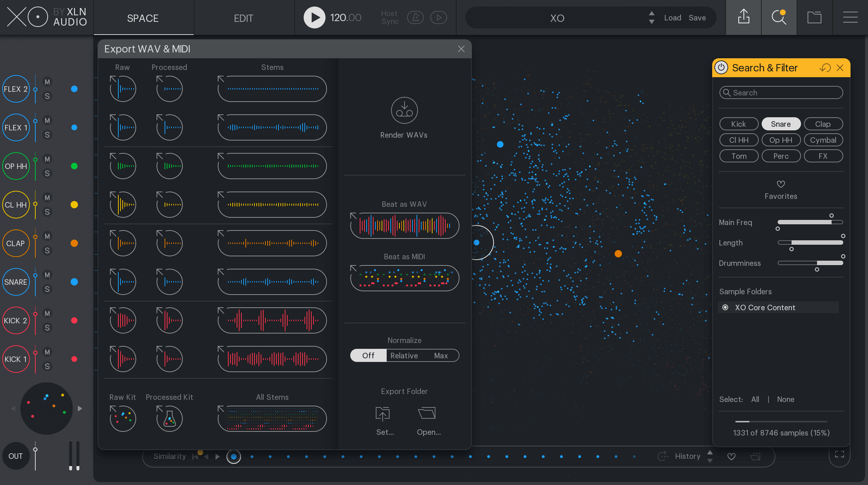Click the preset up/down arrows next to XO

[x=651, y=17]
